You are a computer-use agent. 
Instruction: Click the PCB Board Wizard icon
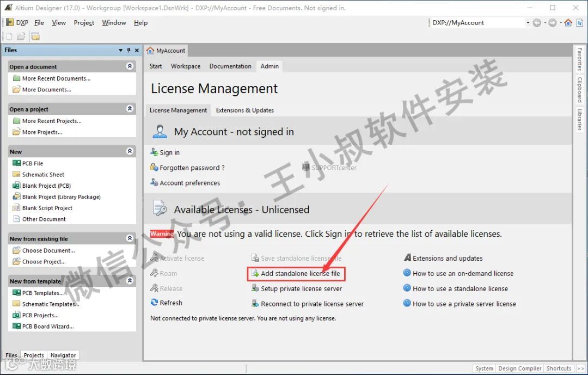pos(16,326)
